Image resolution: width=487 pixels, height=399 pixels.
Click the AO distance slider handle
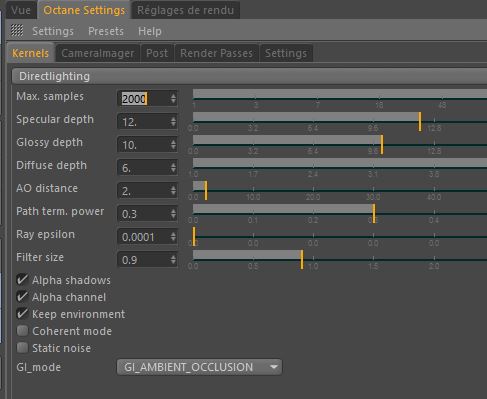(206, 191)
